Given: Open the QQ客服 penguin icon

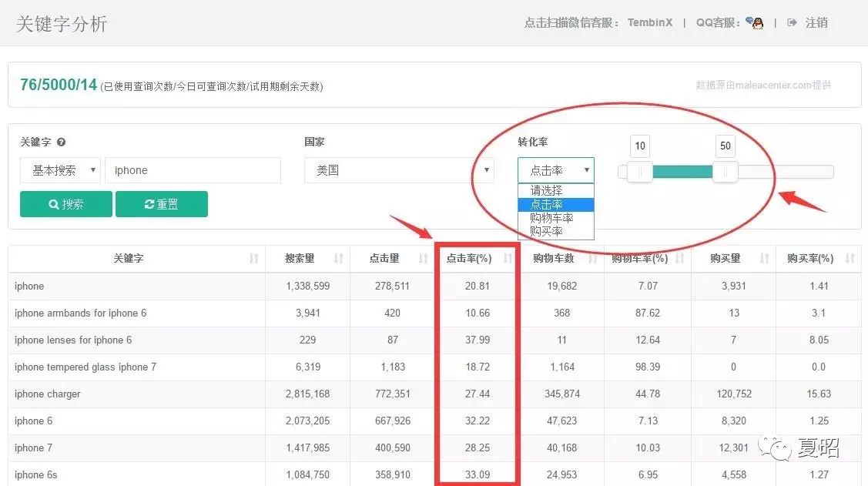Looking at the screenshot, I should [755, 22].
